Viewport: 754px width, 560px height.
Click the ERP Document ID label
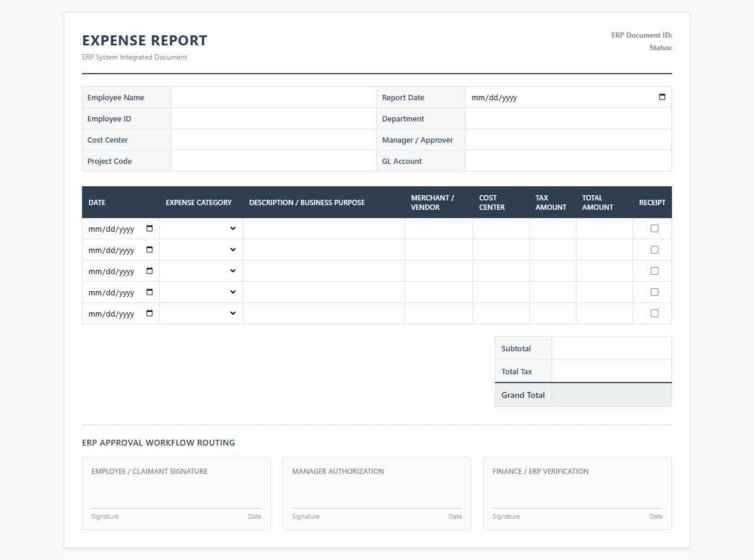pyautogui.click(x=642, y=35)
